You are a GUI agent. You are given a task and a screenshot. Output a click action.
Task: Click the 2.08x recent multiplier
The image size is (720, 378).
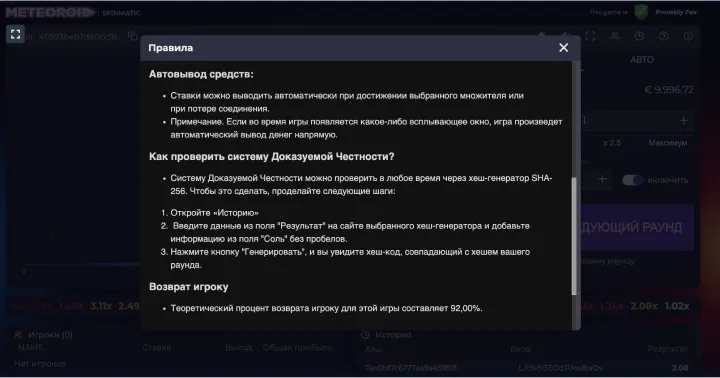644,306
